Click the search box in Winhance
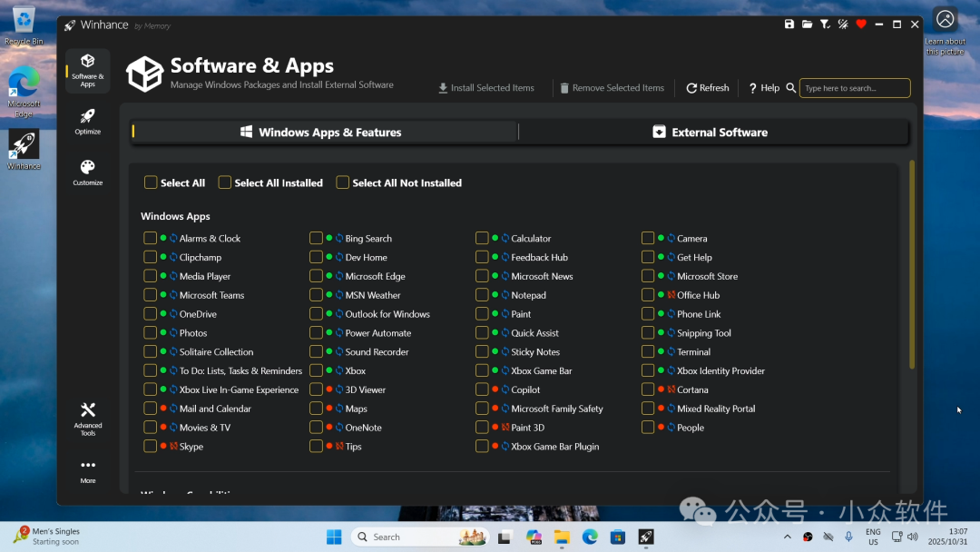 tap(855, 88)
